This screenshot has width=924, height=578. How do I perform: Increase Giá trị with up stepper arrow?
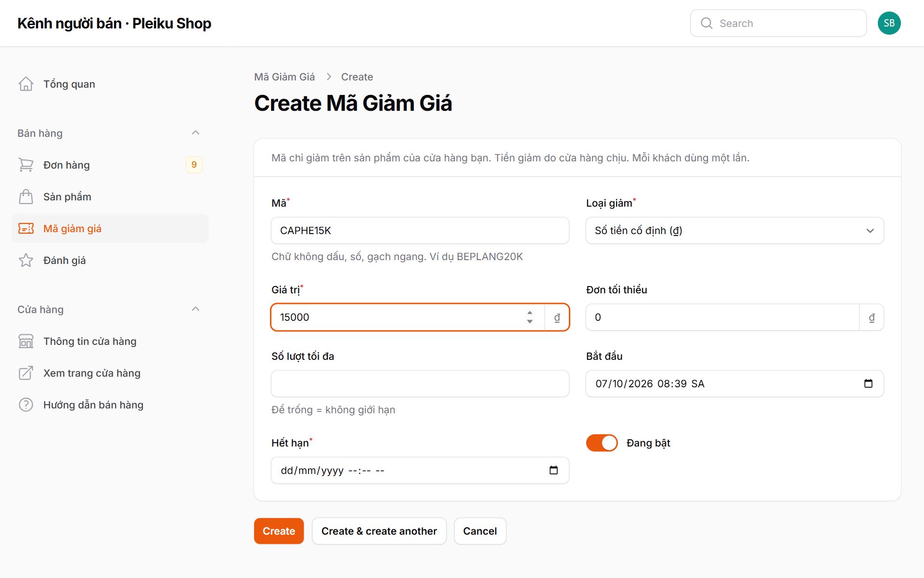[x=530, y=313]
